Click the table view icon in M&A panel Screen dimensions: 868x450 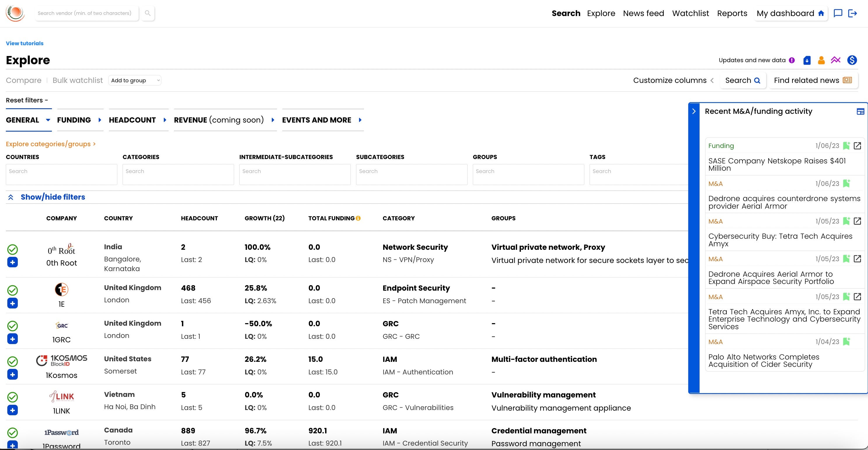point(860,111)
